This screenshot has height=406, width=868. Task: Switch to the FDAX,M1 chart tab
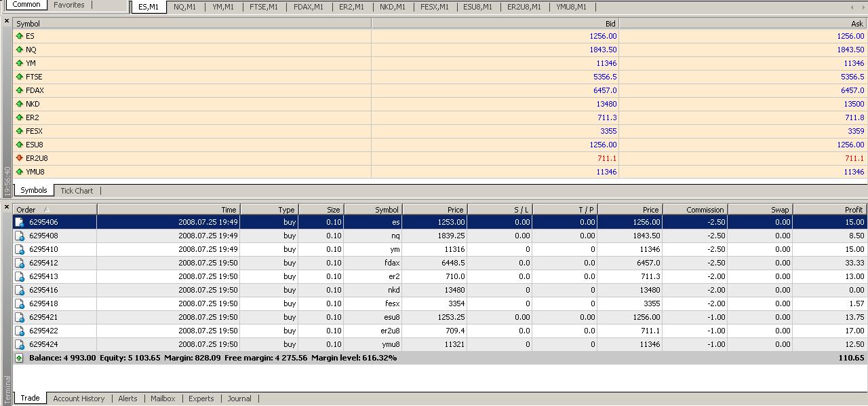309,7
